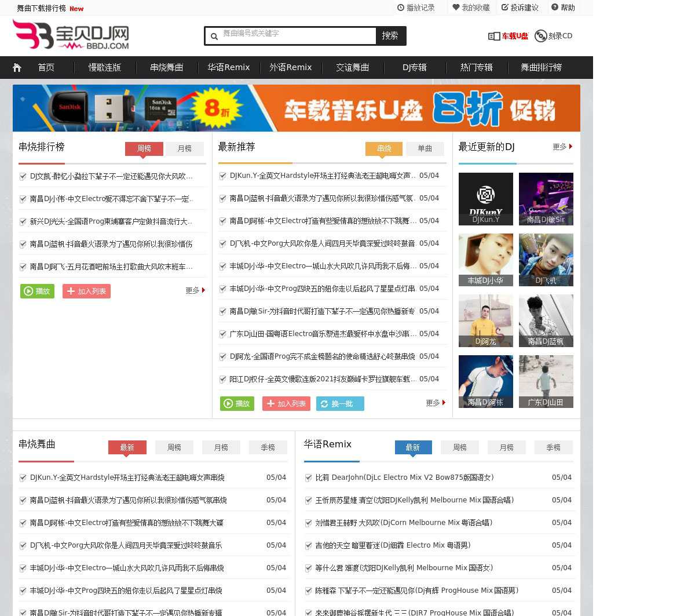Open the 帮助 help link

[x=563, y=8]
